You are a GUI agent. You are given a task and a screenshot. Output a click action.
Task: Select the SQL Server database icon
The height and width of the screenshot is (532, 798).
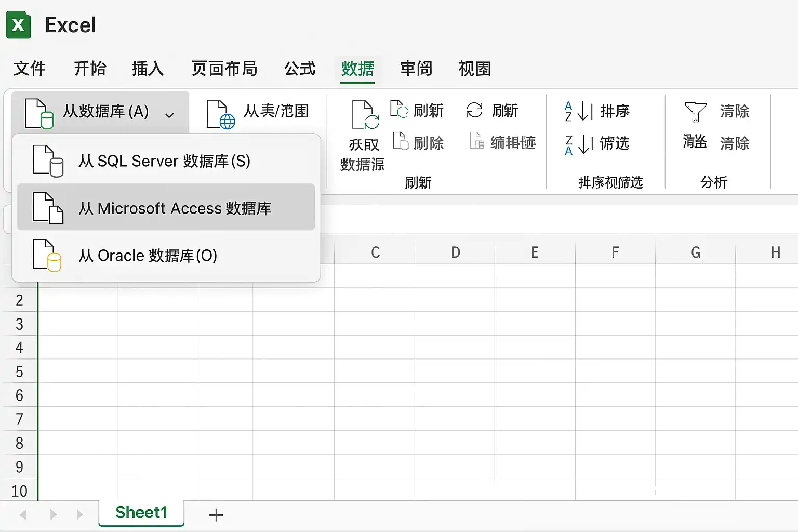pyautogui.click(x=48, y=161)
